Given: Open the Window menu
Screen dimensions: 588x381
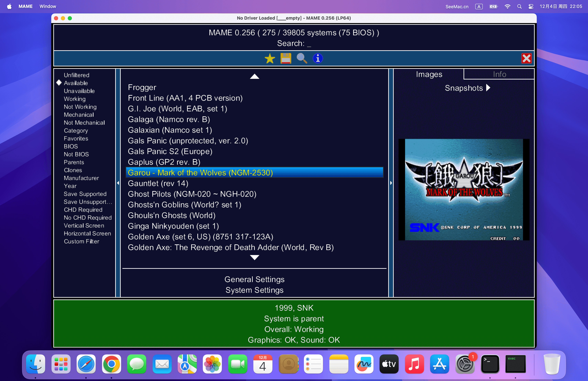Looking at the screenshot, I should (x=48, y=6).
